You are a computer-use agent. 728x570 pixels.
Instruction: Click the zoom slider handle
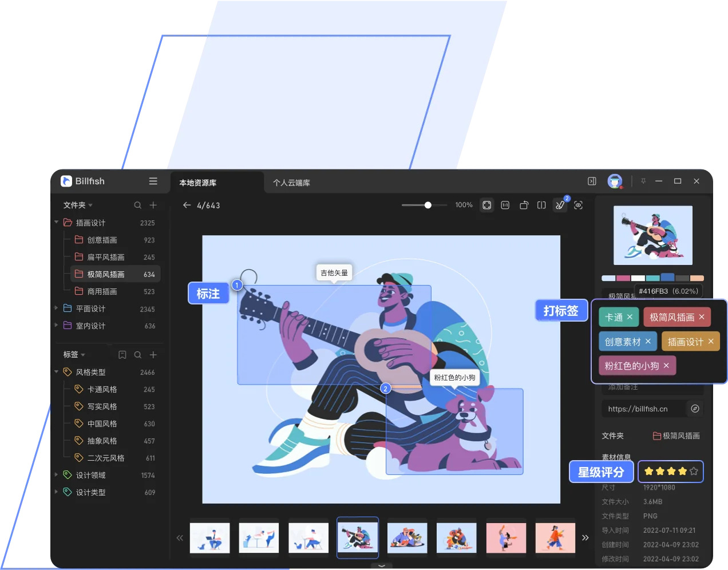click(428, 205)
